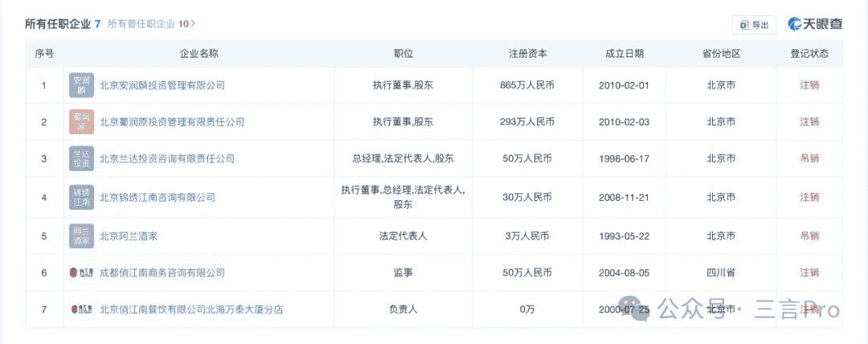Click the 兰达投资 company logo icon
This screenshot has height=344, width=868.
click(x=81, y=159)
